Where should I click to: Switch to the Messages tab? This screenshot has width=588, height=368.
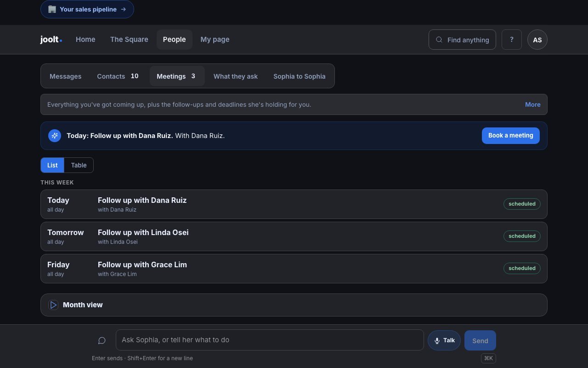[x=65, y=76]
